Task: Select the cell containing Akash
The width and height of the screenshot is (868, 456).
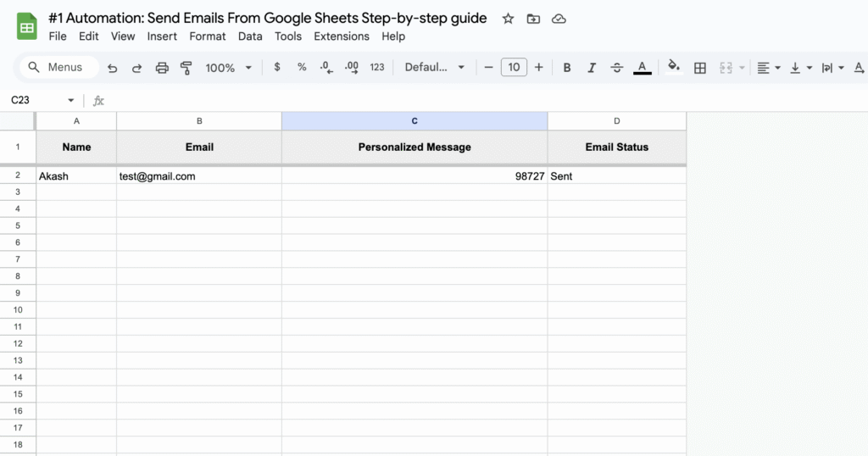Action: pos(76,176)
